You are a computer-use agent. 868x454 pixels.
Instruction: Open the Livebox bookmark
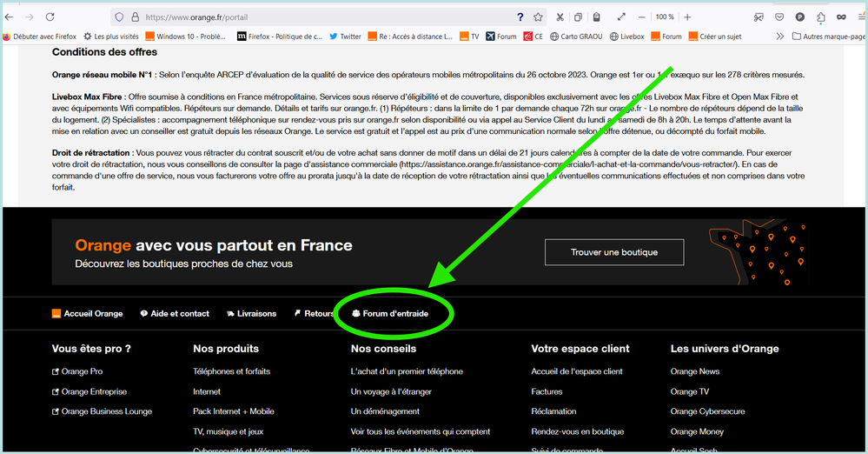(627, 37)
